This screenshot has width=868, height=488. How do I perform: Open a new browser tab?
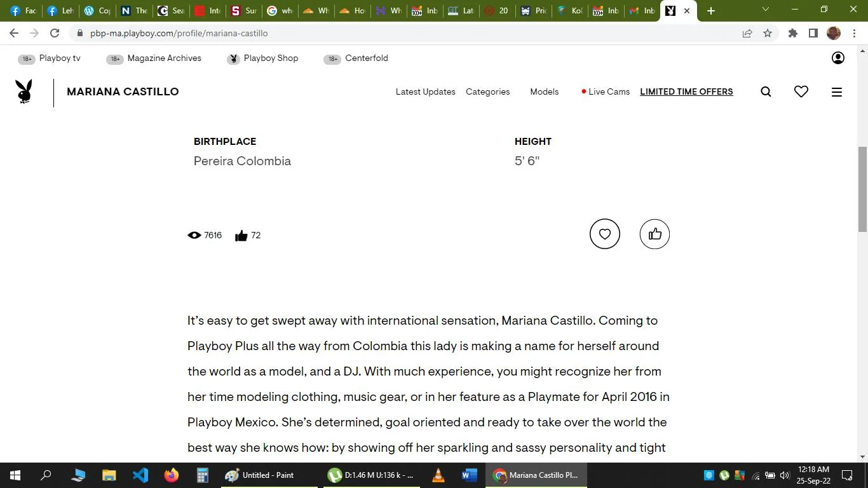(x=711, y=11)
